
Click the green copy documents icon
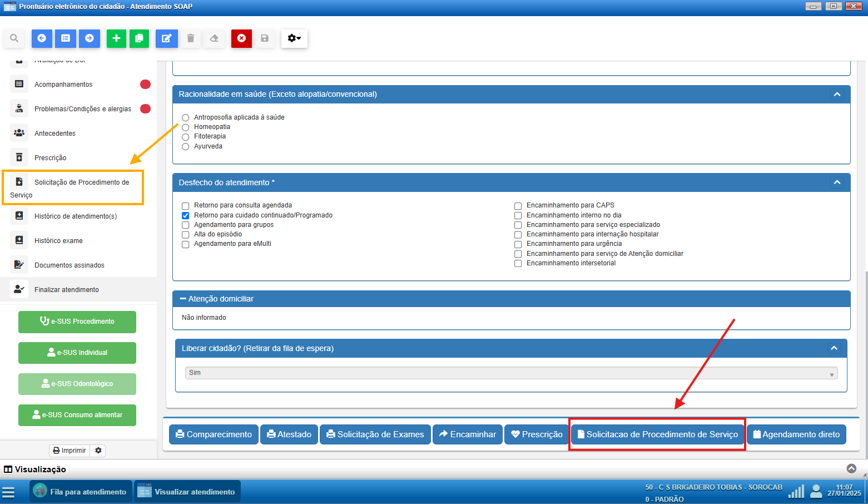[139, 38]
